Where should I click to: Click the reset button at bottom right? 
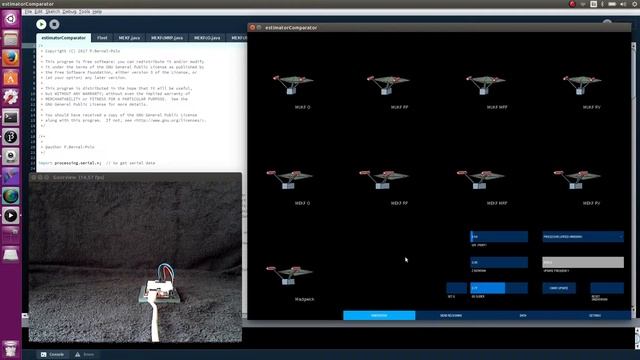pos(607,288)
